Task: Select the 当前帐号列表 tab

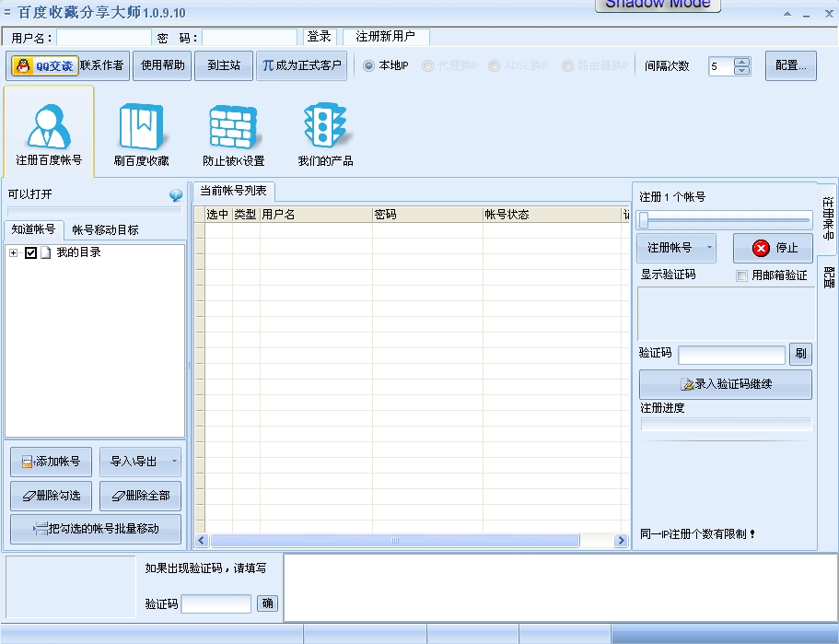Action: pos(233,191)
